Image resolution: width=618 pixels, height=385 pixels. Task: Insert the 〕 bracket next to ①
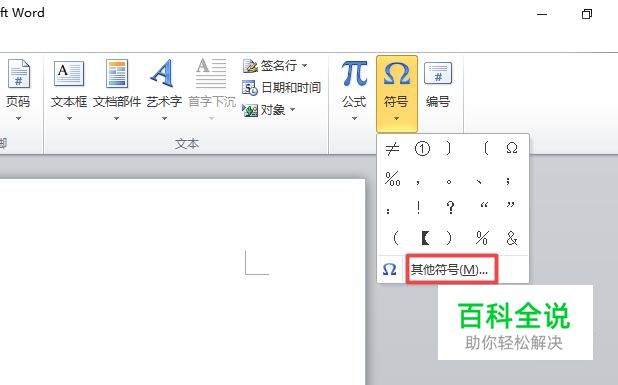pos(449,149)
